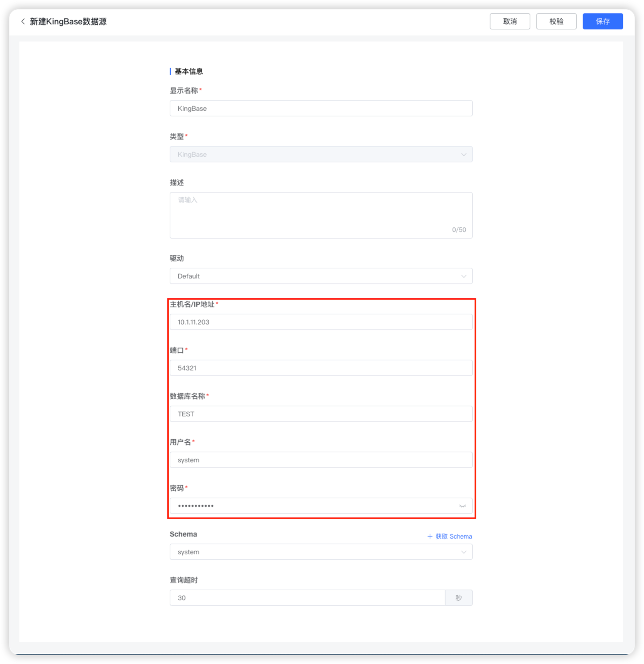Image resolution: width=644 pixels, height=664 pixels.
Task: Click the 校验 button
Action: point(556,21)
